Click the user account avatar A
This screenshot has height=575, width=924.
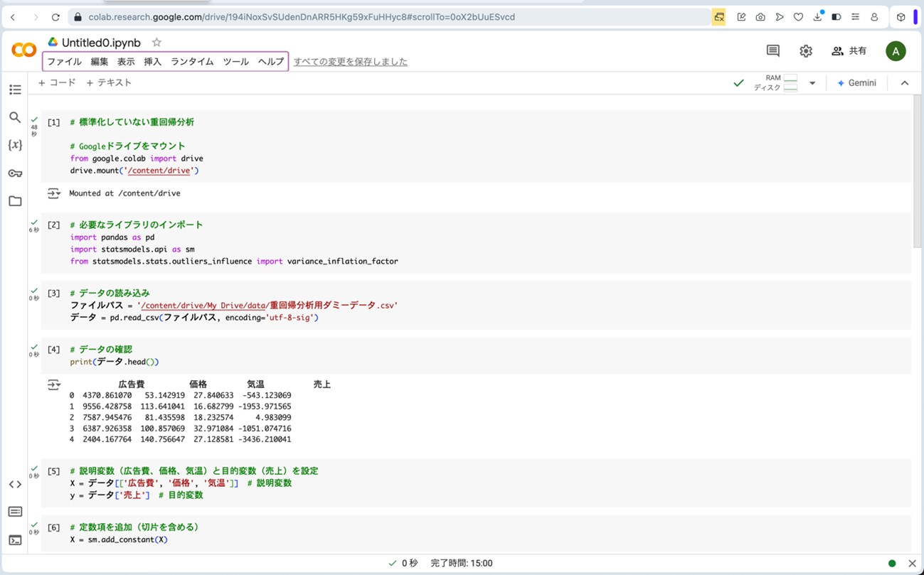pos(896,50)
